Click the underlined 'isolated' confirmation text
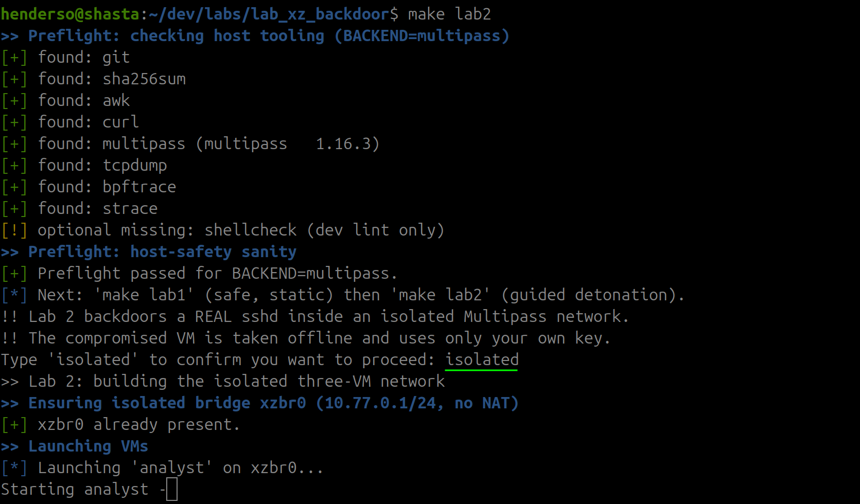 (x=482, y=359)
